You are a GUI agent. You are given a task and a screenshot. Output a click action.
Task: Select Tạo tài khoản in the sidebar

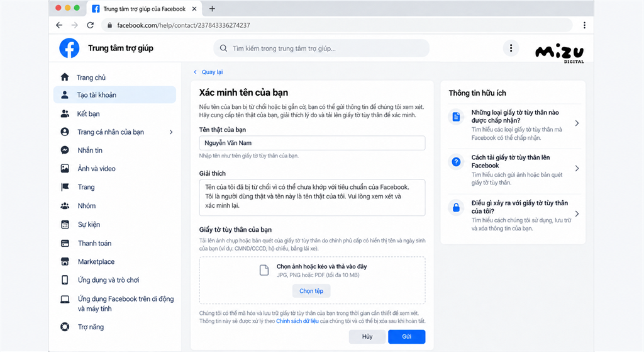coord(114,94)
